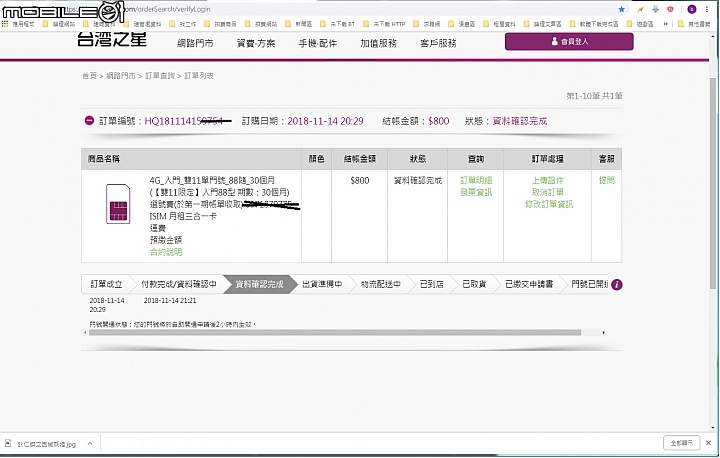Image resolution: width=720 pixels, height=458 pixels.
Task: Click the 物流配送中 progress step
Action: 381,284
